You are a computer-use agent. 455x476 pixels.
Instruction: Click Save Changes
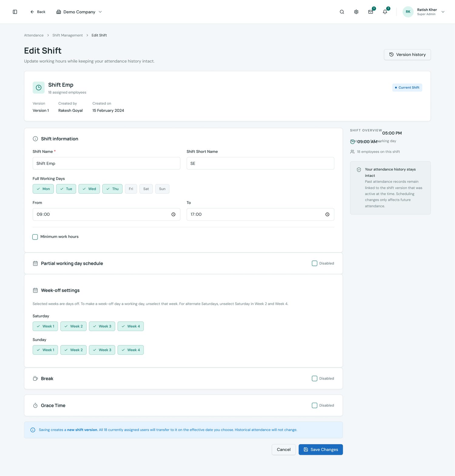tap(321, 450)
